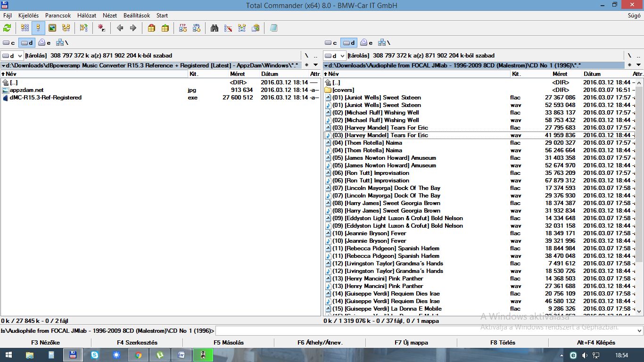The image size is (644, 362).
Task: Go to parent directory button in right panel
Action: (638, 56)
